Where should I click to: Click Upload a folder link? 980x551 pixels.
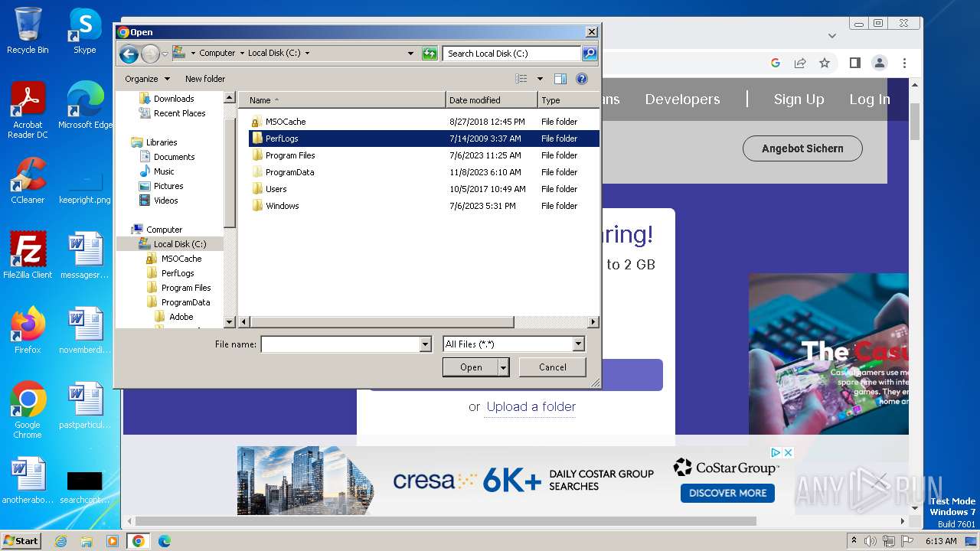click(531, 407)
